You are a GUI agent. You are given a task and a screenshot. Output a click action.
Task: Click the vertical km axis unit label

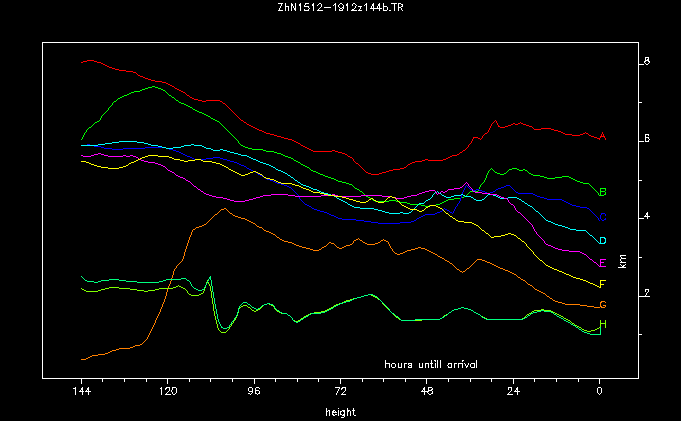(x=622, y=262)
